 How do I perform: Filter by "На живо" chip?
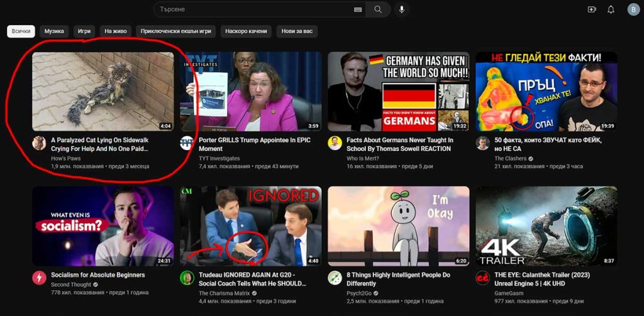point(116,31)
